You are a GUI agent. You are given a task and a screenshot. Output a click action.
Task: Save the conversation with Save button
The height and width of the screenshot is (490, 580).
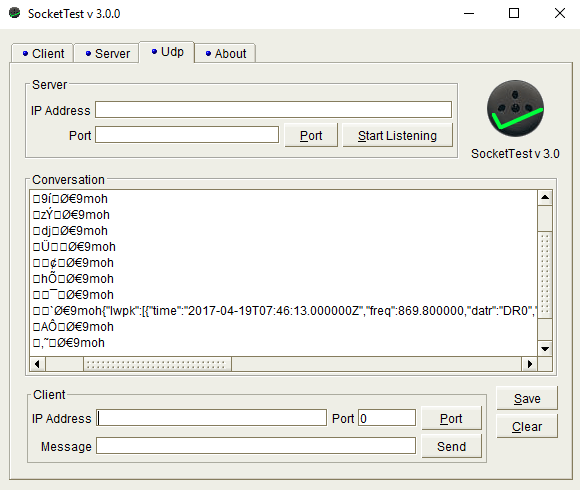527,398
